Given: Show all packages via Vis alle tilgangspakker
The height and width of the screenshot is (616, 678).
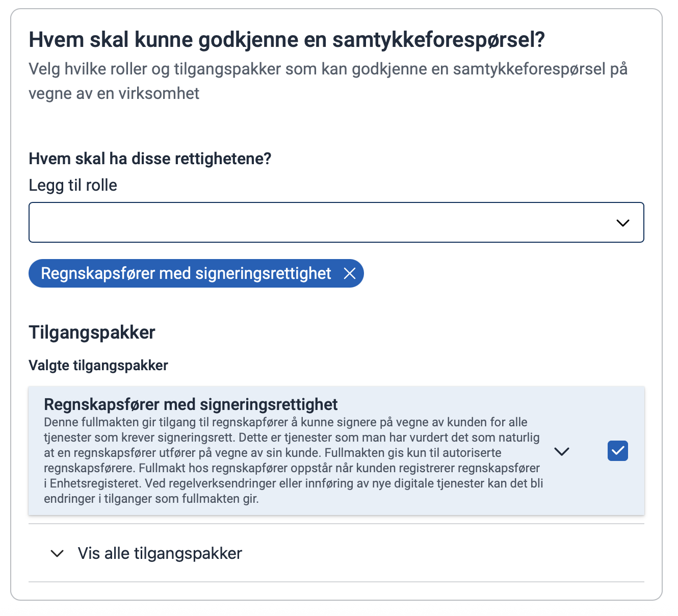Looking at the screenshot, I should coord(160,553).
